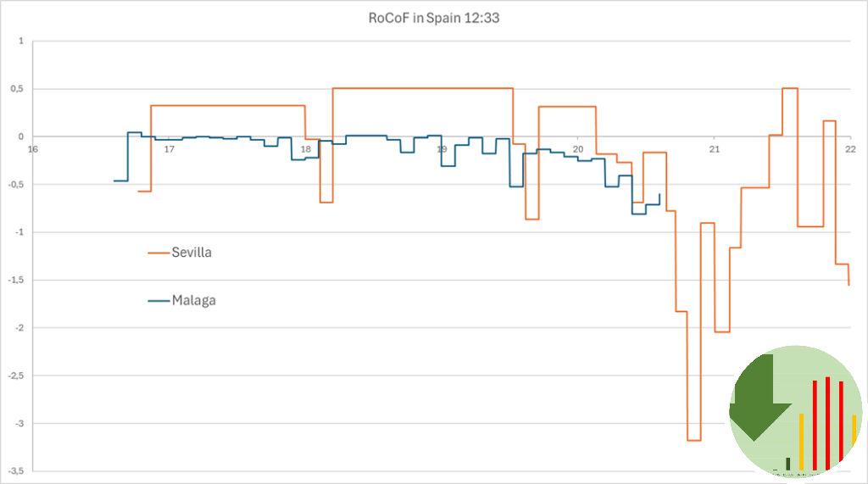Click y-axis label -1,5
The height and width of the screenshot is (484, 868).
15,281
